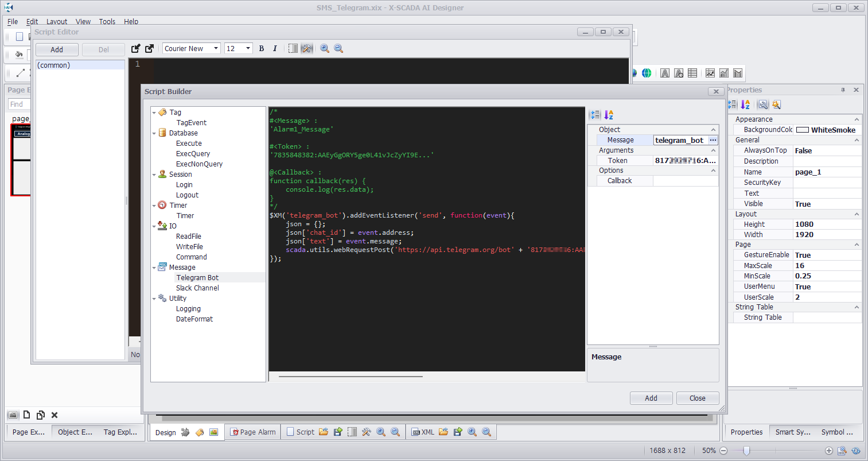Open Message ellipsis browse button
This screenshot has height=461, width=868.
tap(713, 140)
